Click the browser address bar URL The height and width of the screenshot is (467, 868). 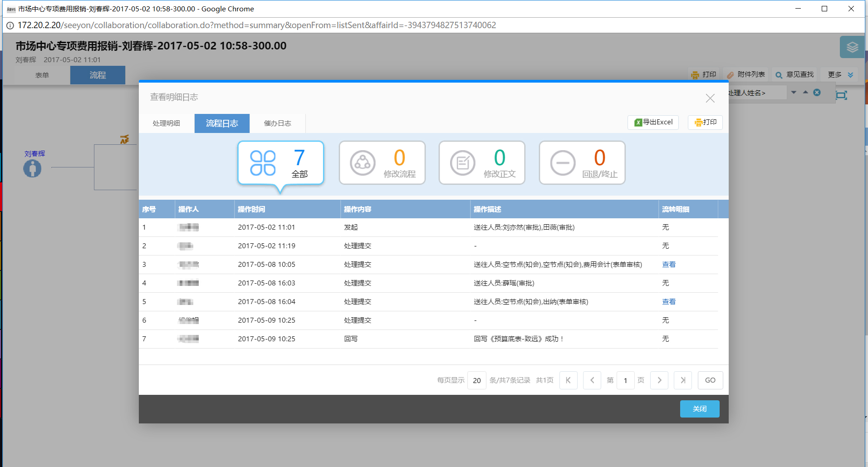click(x=257, y=25)
